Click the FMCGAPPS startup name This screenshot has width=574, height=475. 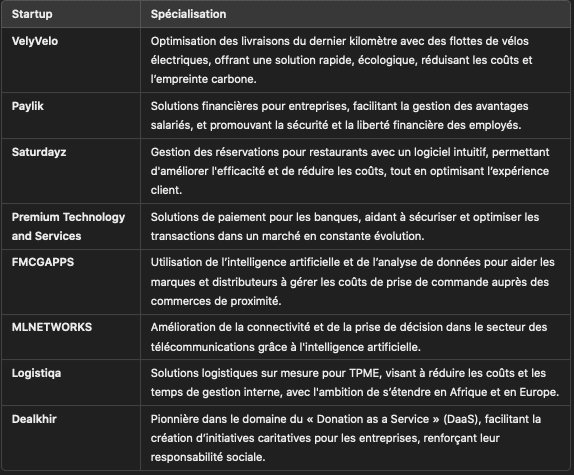click(x=43, y=262)
